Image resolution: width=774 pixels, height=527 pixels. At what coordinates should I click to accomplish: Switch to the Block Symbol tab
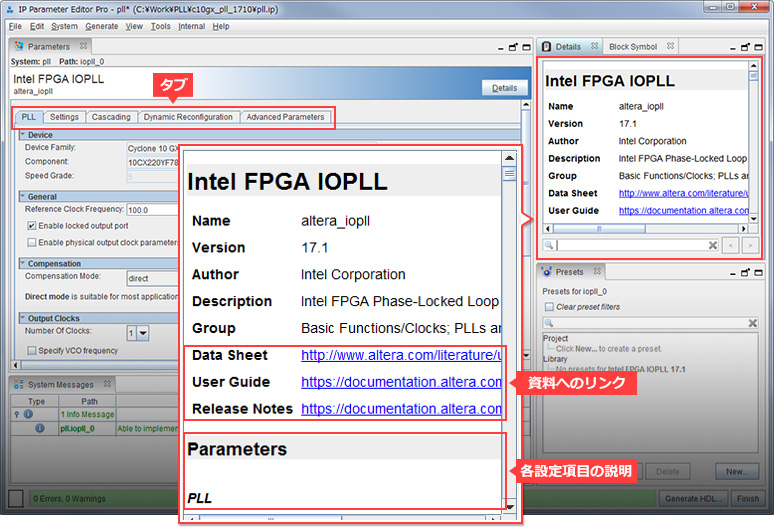coord(633,46)
